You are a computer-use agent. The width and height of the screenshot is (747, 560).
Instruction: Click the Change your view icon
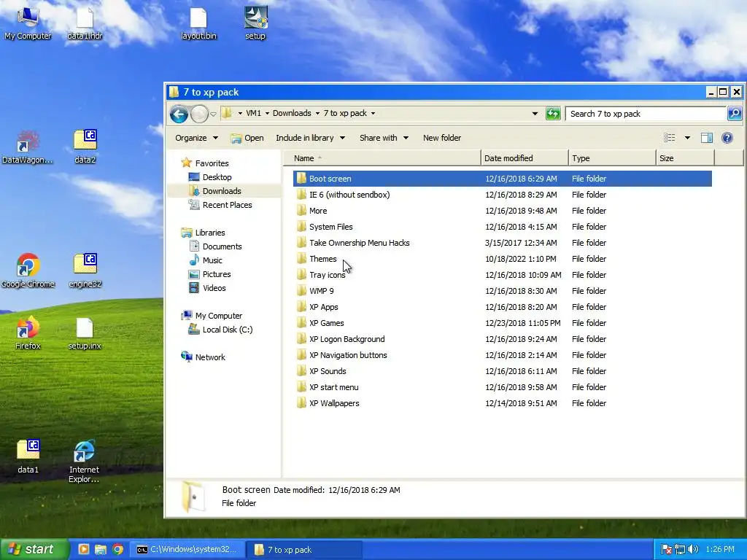(x=670, y=138)
